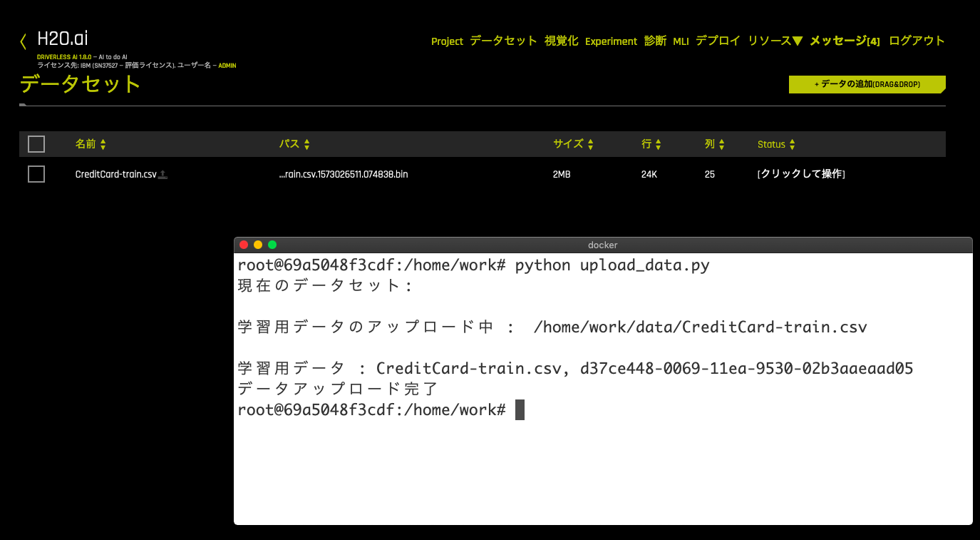Click the サイズ column header

coord(568,144)
